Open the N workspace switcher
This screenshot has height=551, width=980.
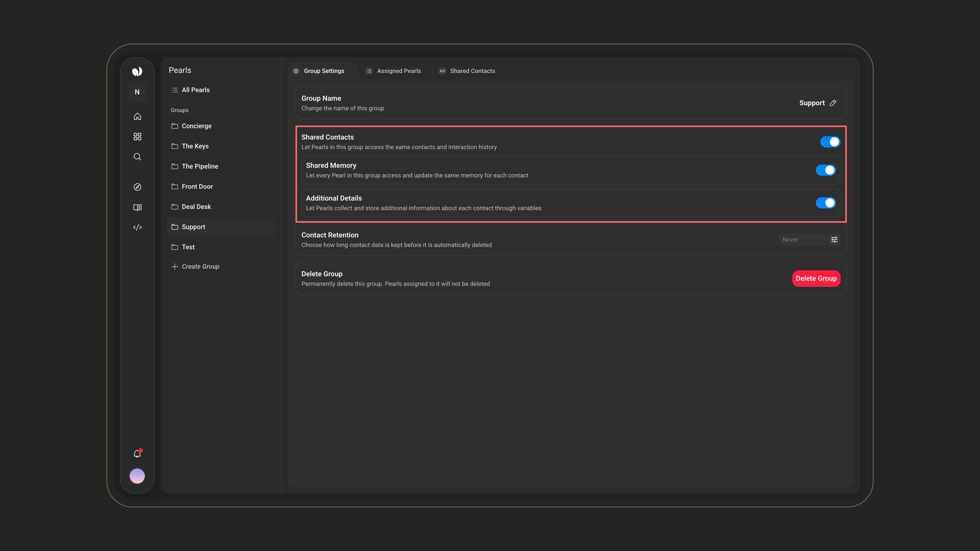coord(137,92)
